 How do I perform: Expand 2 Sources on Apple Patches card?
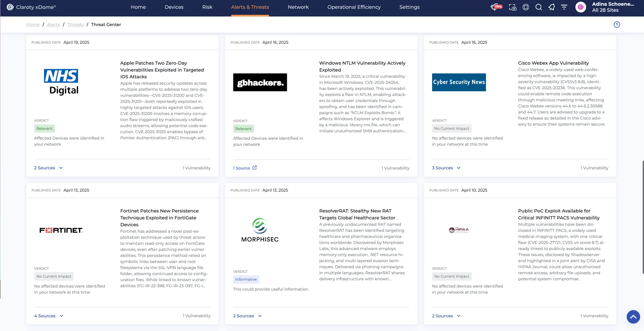click(48, 168)
